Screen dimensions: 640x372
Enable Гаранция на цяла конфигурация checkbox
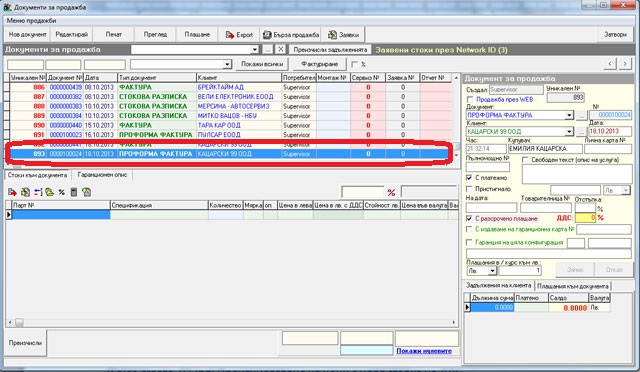point(469,242)
